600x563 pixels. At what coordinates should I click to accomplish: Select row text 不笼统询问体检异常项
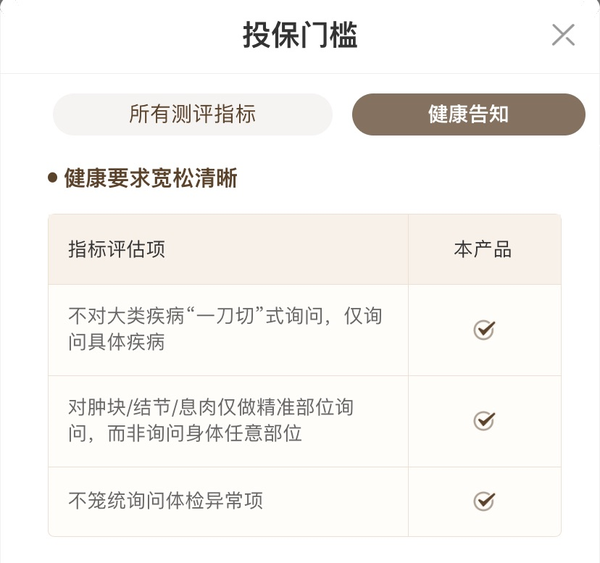165,500
